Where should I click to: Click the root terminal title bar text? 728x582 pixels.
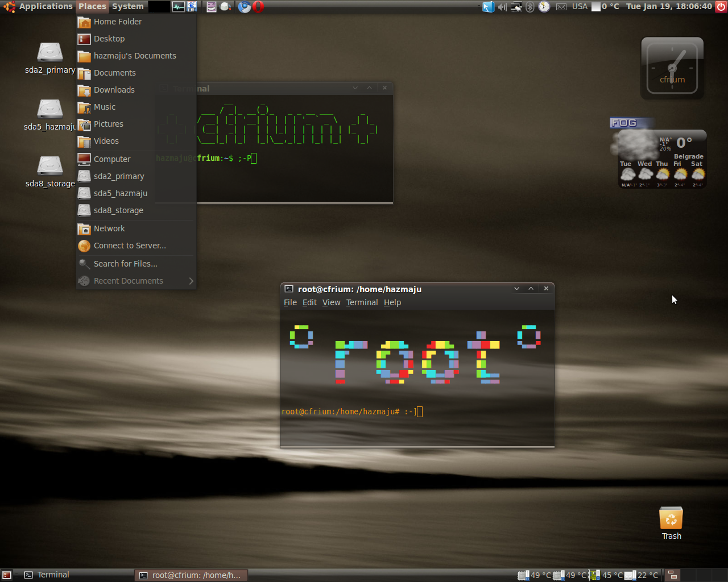[x=359, y=289]
